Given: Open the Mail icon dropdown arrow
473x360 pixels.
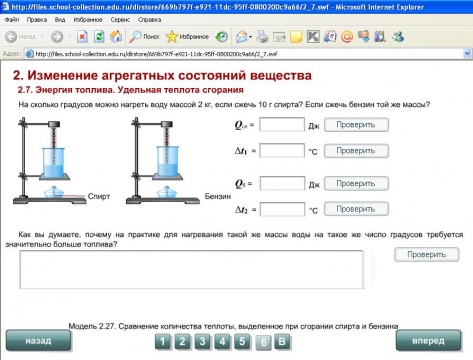Looking at the screenshot, I should [250, 37].
